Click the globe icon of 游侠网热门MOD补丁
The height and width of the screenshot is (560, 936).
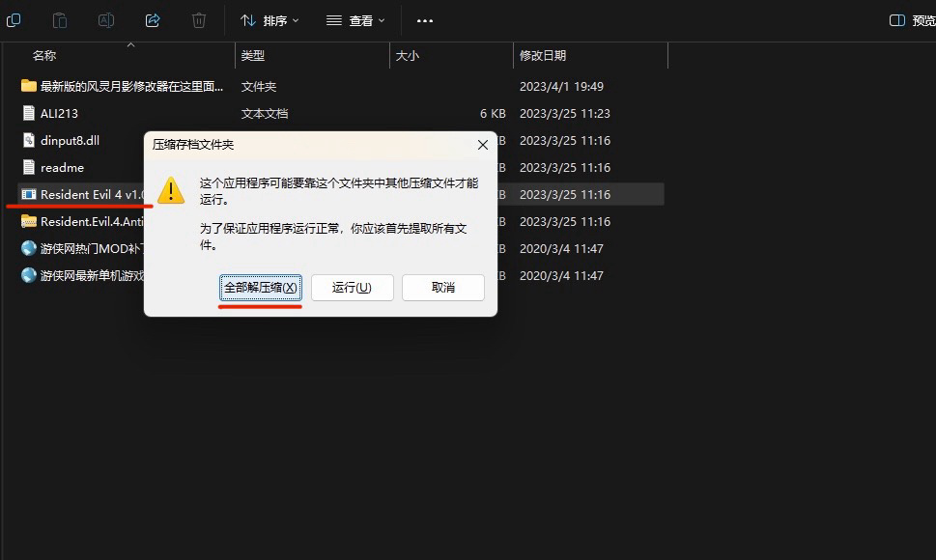coord(29,248)
